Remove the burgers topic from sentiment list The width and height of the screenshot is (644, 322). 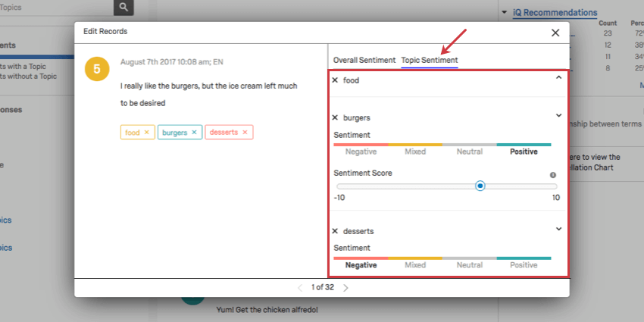pos(335,118)
